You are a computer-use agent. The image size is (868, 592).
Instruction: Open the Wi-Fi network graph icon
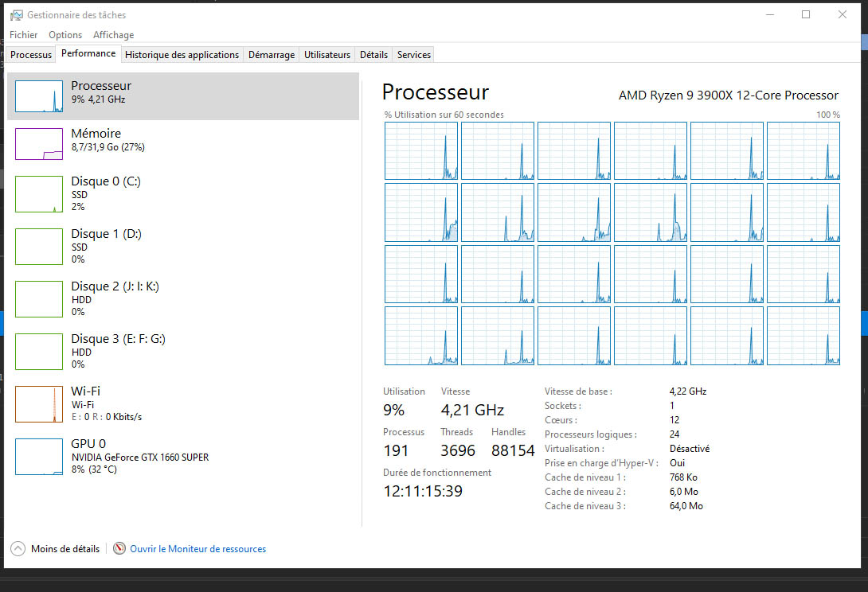(39, 404)
